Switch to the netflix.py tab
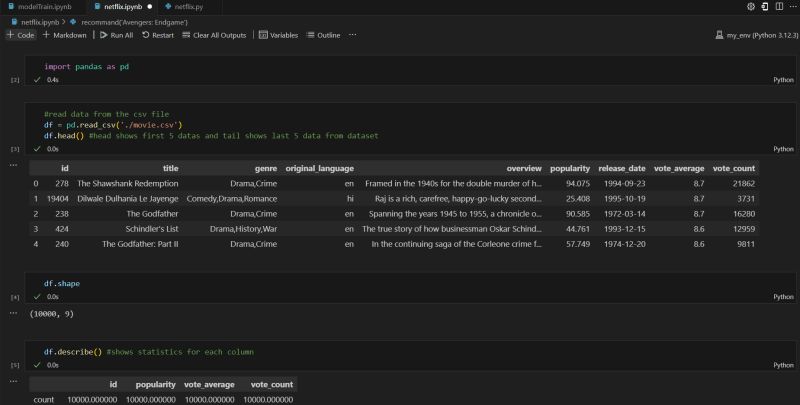This screenshot has width=800, height=405. tap(184, 7)
